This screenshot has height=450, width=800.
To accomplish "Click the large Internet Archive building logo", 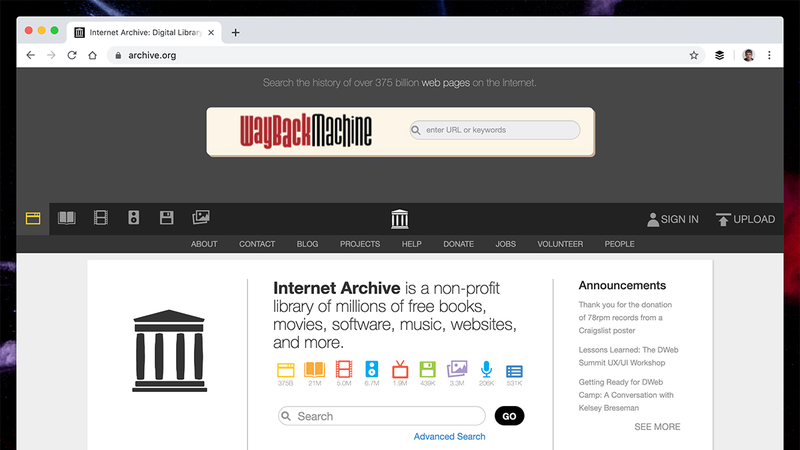I will [169, 351].
